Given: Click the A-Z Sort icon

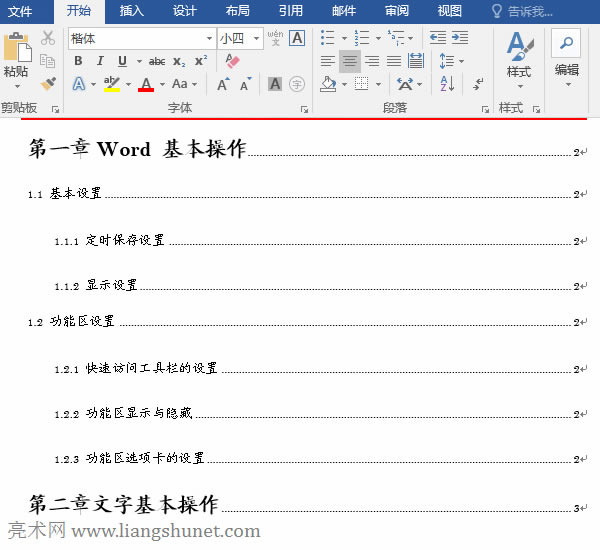Looking at the screenshot, I should coord(445,84).
